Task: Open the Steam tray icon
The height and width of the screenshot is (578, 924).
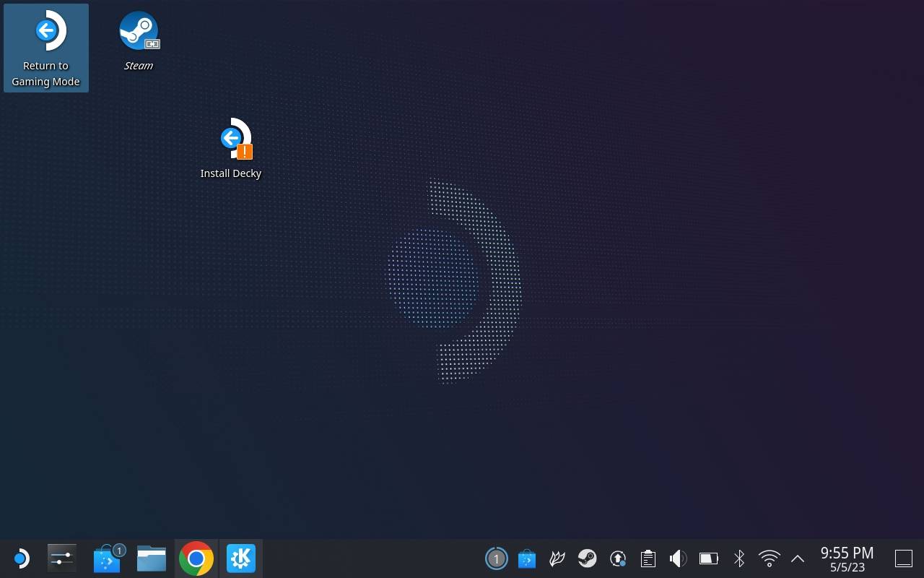Action: click(588, 558)
